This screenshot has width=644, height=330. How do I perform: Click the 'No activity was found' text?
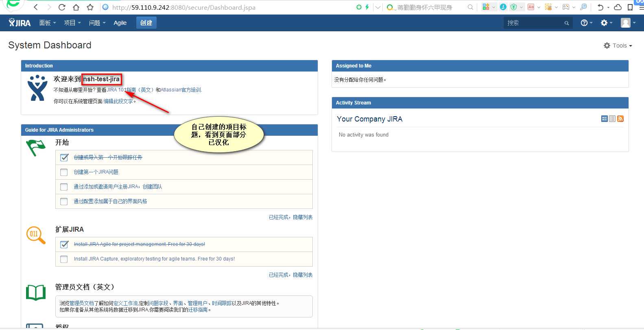coord(364,135)
